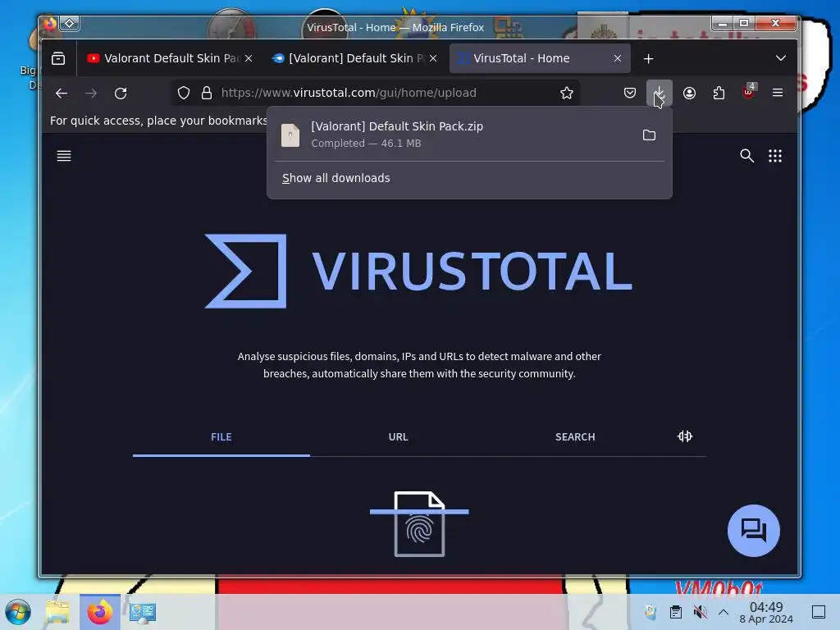Screen dimensions: 840x630
Task: View site security padlock info
Action: coord(206,94)
